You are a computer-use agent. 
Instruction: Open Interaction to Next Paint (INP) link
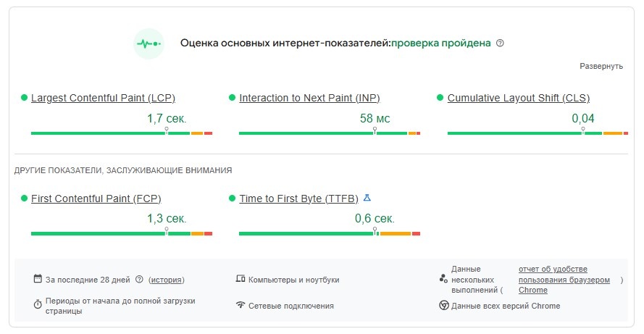pyautogui.click(x=309, y=98)
